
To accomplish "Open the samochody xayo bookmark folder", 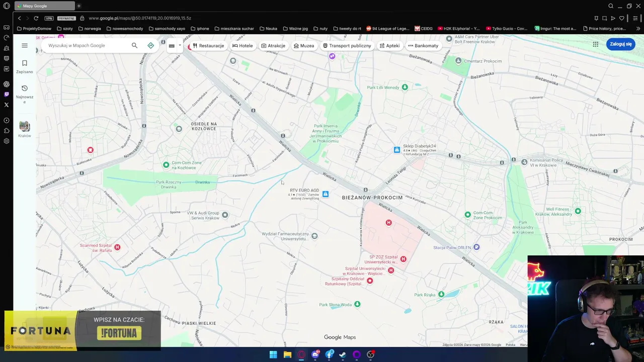I will (167, 29).
